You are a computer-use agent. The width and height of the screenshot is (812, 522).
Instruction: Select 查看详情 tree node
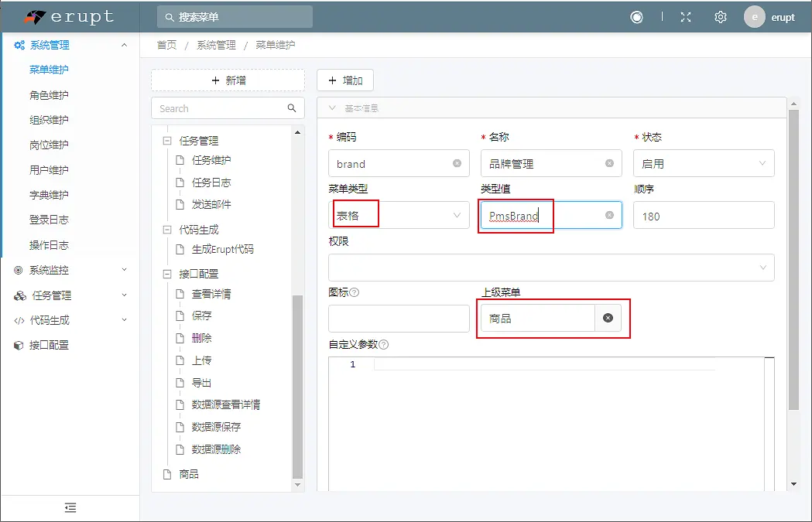211,294
